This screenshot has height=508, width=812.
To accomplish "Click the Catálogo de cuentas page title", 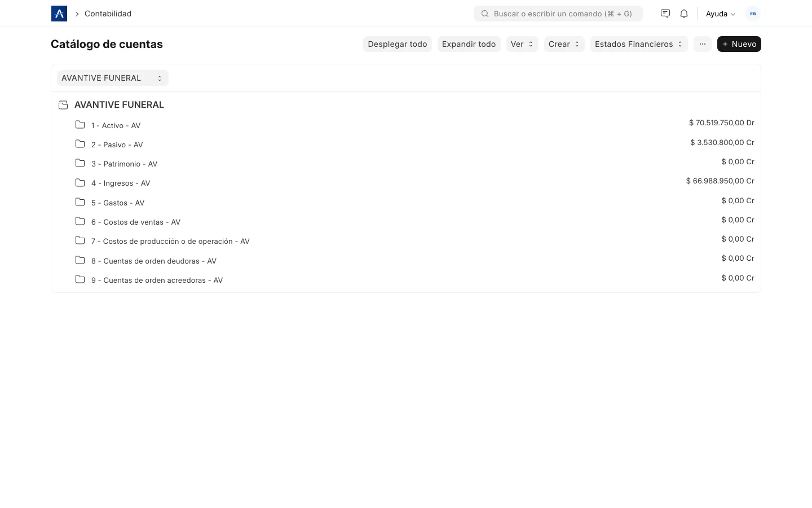I will (x=107, y=44).
